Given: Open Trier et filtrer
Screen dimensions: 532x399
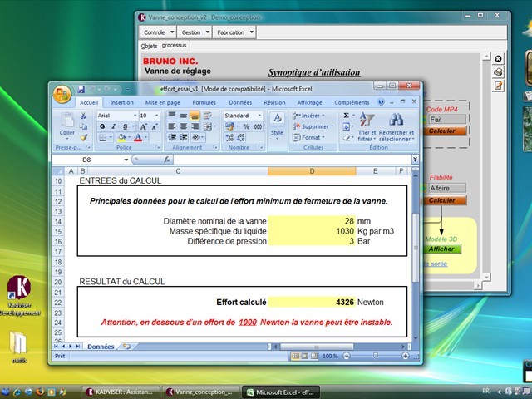Looking at the screenshot, I should pos(367,127).
